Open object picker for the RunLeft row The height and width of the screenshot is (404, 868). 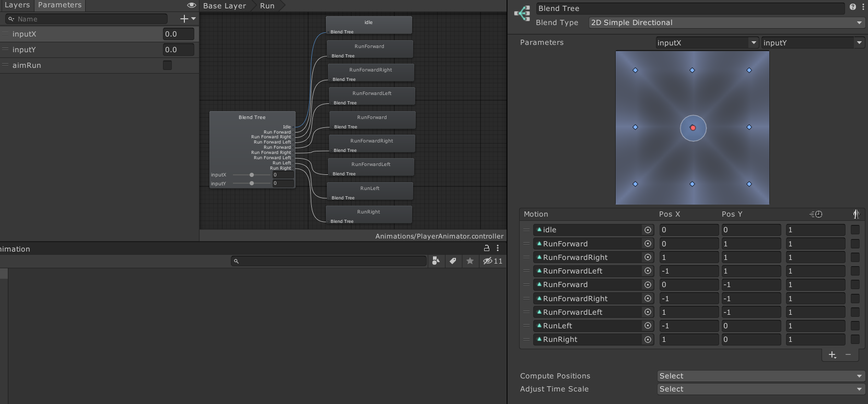click(x=648, y=326)
